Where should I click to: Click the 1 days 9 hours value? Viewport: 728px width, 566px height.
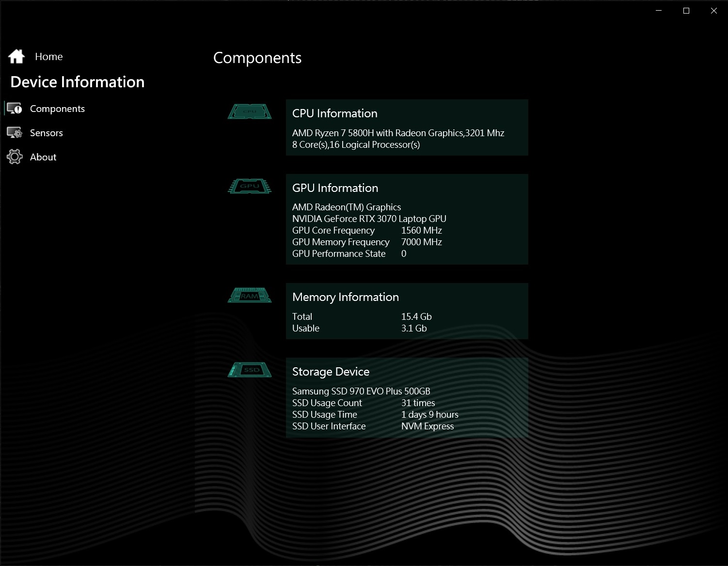430,414
